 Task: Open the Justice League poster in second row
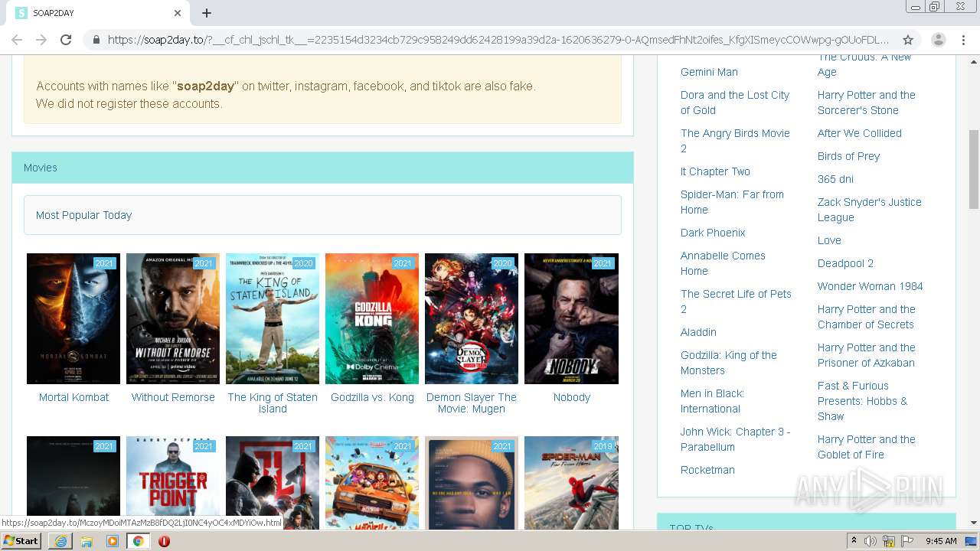(273, 483)
